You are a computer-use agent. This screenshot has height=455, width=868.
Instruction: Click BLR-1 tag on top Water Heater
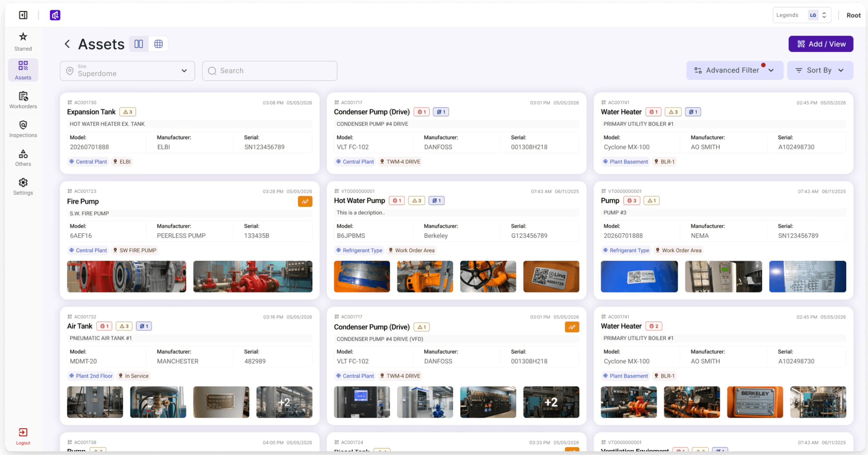coord(664,162)
